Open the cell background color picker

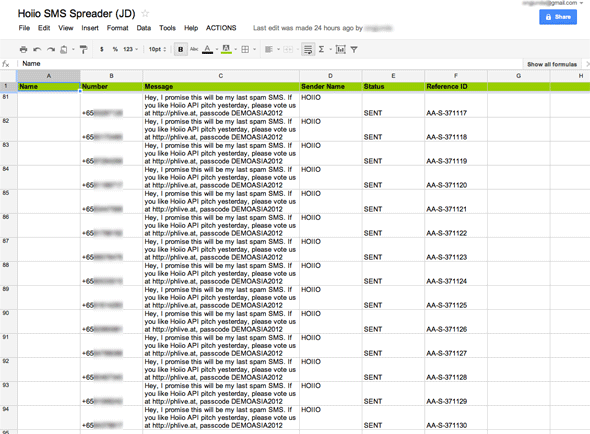(226, 49)
